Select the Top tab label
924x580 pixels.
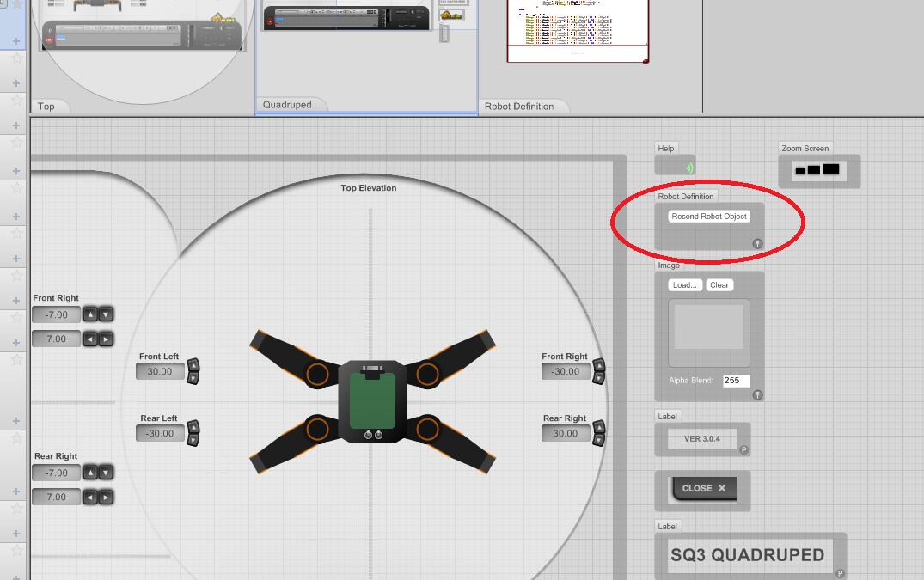tap(46, 106)
